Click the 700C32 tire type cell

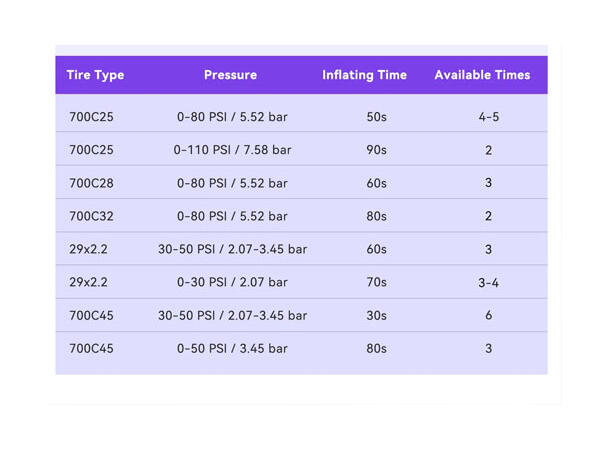pyautogui.click(x=91, y=216)
